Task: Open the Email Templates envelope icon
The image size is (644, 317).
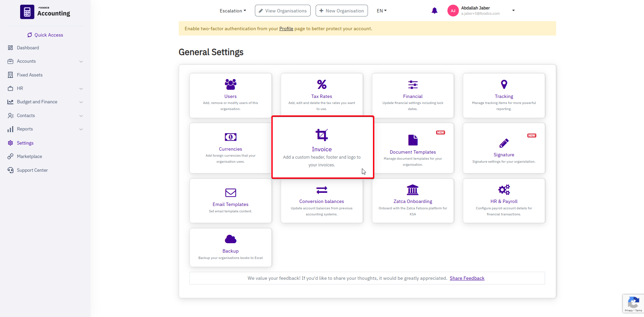Action: point(230,192)
